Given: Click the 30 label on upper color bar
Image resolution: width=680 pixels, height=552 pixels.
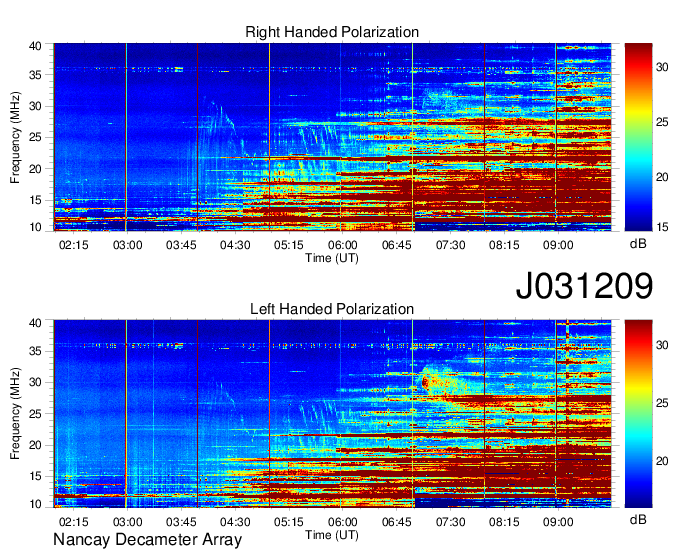Looking at the screenshot, I should pyautogui.click(x=662, y=67).
